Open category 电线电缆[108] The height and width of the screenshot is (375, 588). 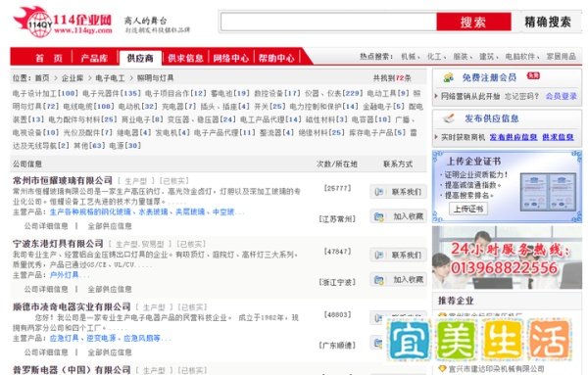[88, 107]
